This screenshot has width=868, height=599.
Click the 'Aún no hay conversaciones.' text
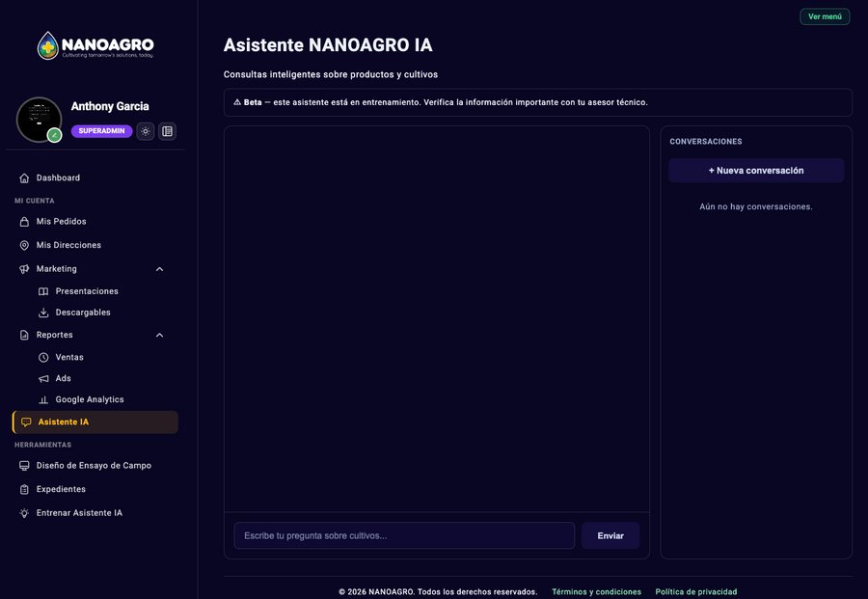pyautogui.click(x=756, y=206)
